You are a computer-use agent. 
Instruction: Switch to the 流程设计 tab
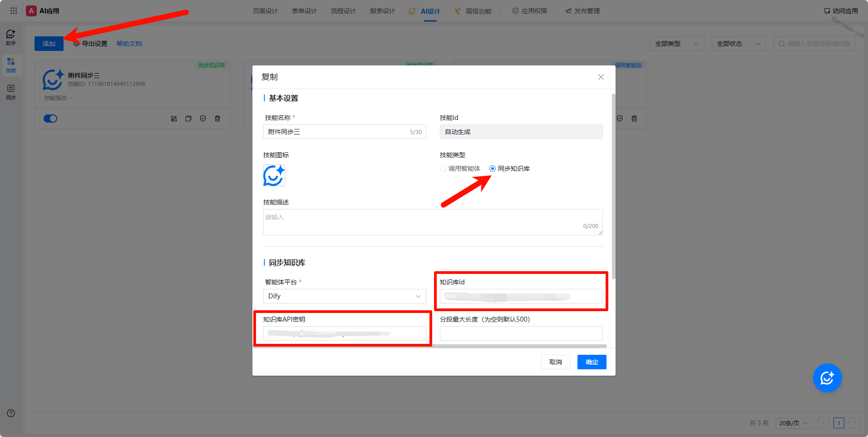point(343,11)
